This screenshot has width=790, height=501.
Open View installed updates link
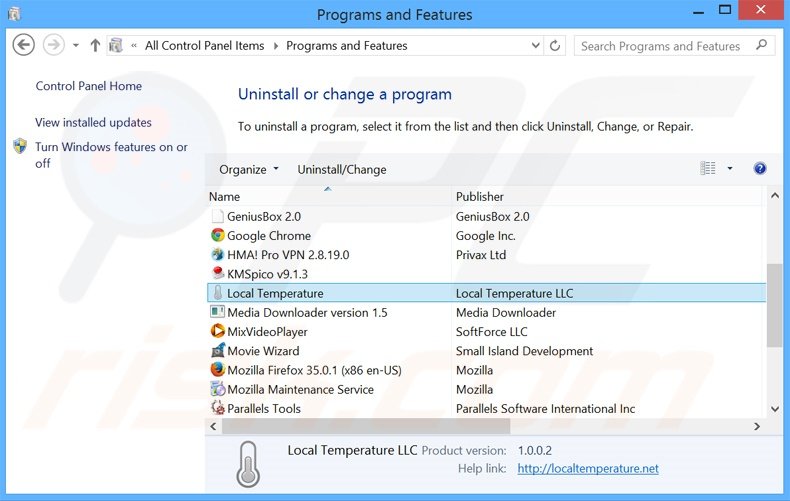coord(93,122)
